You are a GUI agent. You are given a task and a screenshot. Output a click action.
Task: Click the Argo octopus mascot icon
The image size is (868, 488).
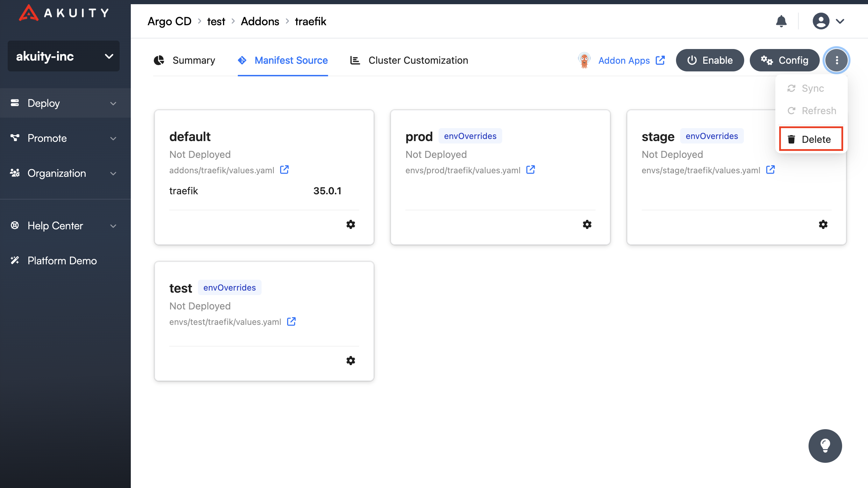[x=584, y=60]
